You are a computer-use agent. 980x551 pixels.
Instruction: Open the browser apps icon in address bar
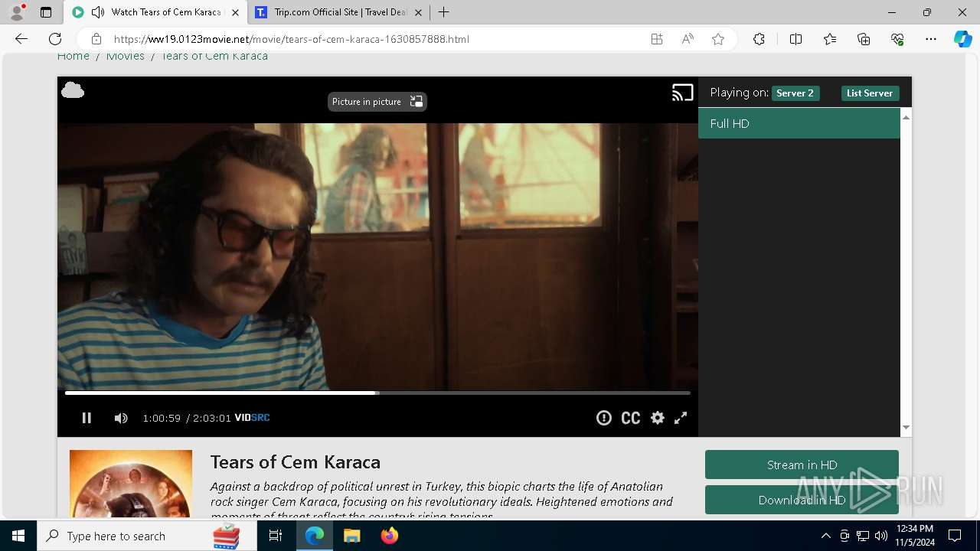coord(657,39)
